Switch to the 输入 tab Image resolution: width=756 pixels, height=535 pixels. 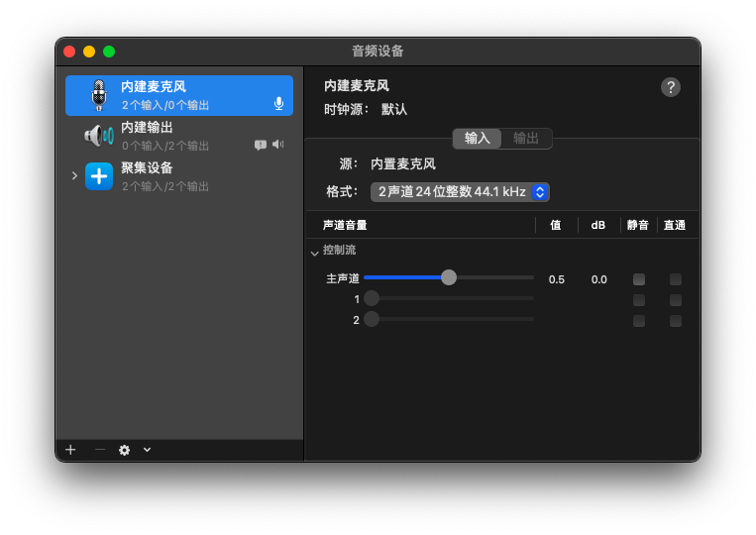(x=478, y=139)
